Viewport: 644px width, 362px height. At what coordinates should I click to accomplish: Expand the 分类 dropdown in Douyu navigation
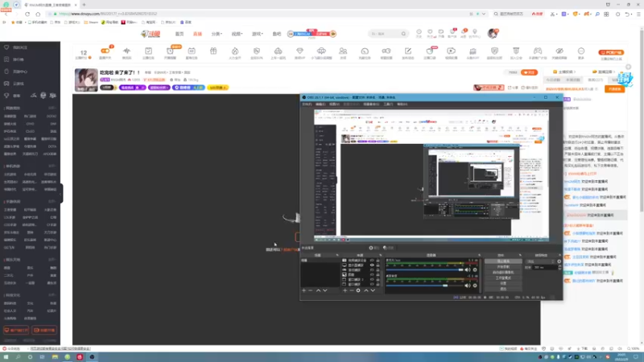[x=217, y=34]
